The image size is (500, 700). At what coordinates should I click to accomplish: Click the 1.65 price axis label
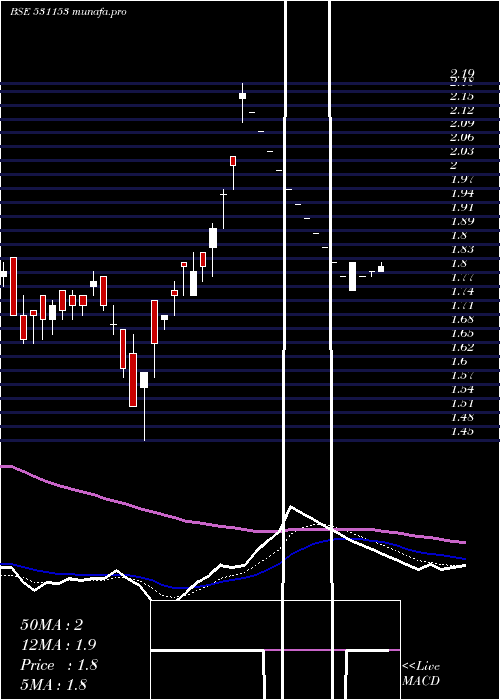coord(462,333)
